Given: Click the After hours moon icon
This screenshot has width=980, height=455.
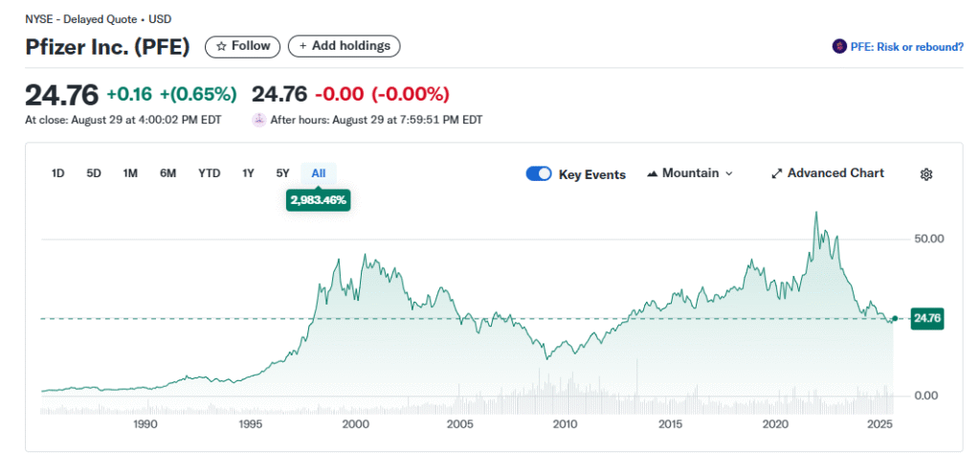Looking at the screenshot, I should [258, 120].
